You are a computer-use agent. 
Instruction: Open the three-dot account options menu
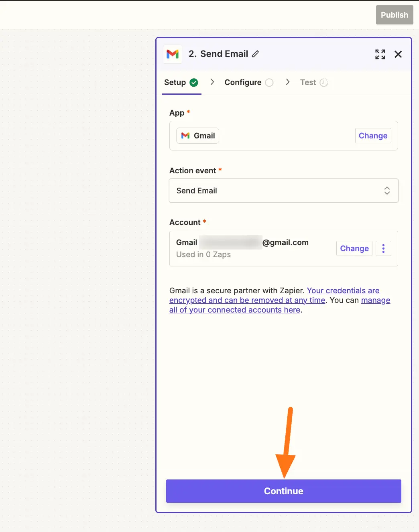tap(383, 248)
